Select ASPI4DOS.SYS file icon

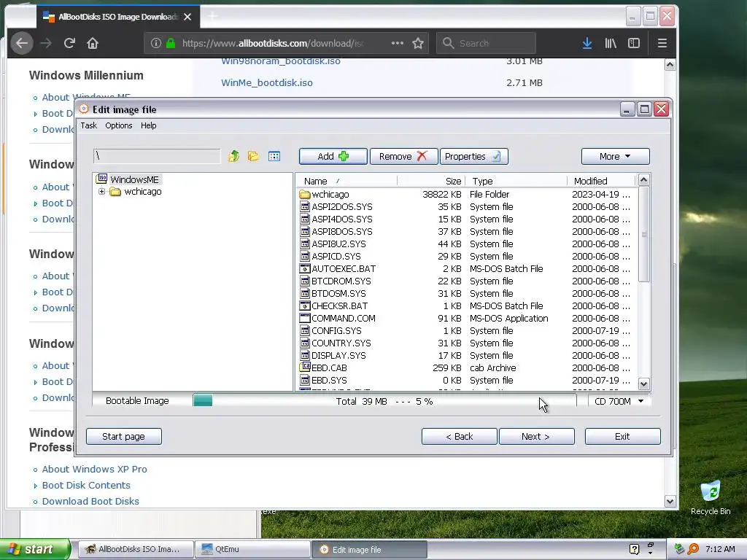click(x=305, y=219)
